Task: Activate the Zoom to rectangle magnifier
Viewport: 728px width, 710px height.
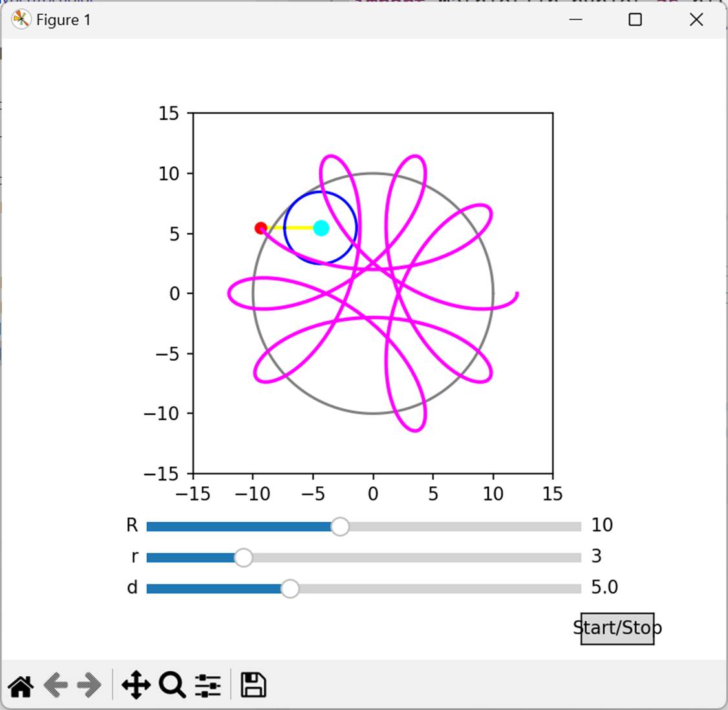Action: pyautogui.click(x=173, y=685)
